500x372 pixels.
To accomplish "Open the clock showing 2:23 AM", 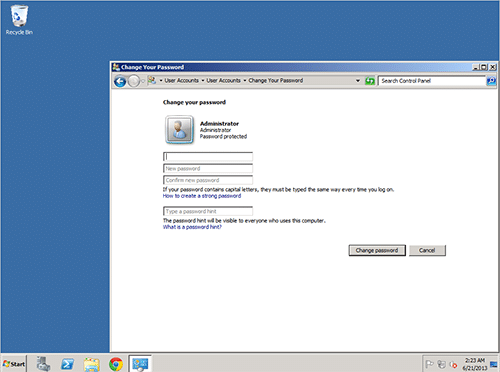I will pos(475,364).
